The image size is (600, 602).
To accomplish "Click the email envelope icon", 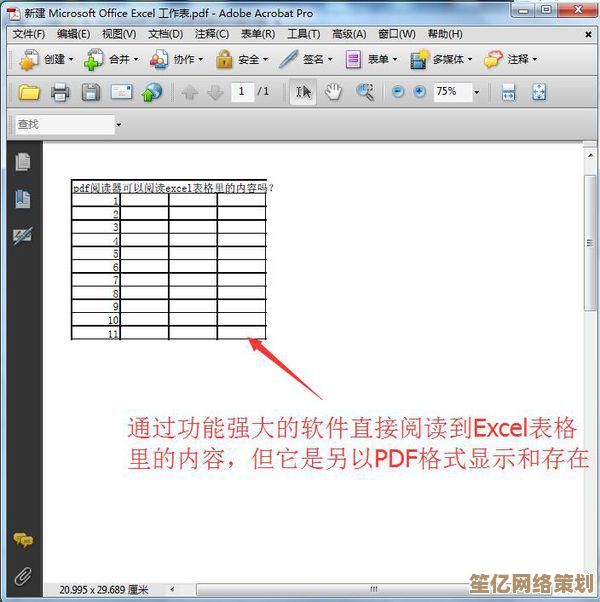I will tap(121, 92).
